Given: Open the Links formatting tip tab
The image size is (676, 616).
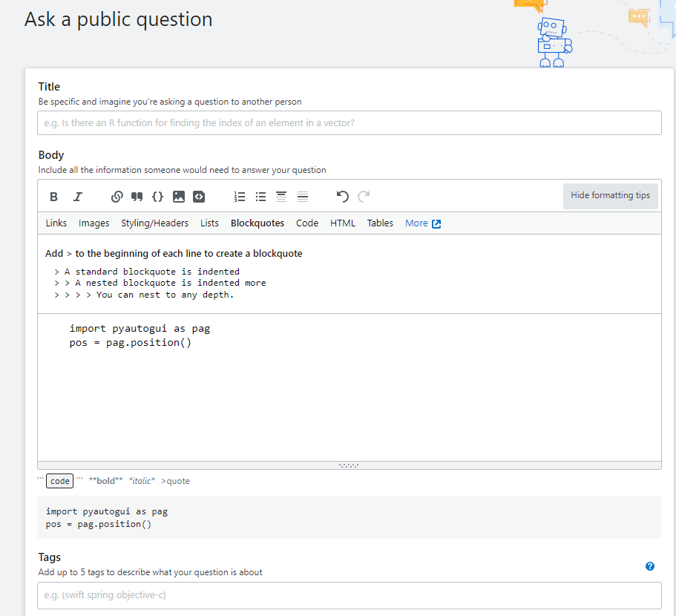Looking at the screenshot, I should pos(56,223).
